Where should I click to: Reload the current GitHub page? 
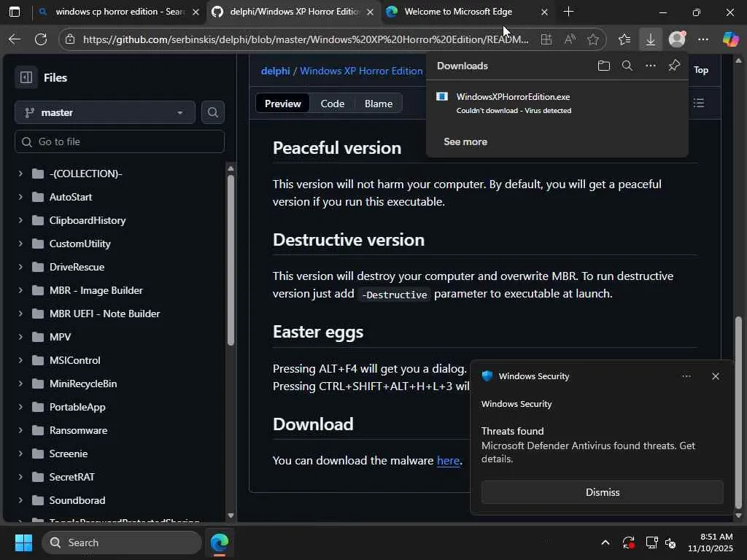click(x=41, y=39)
